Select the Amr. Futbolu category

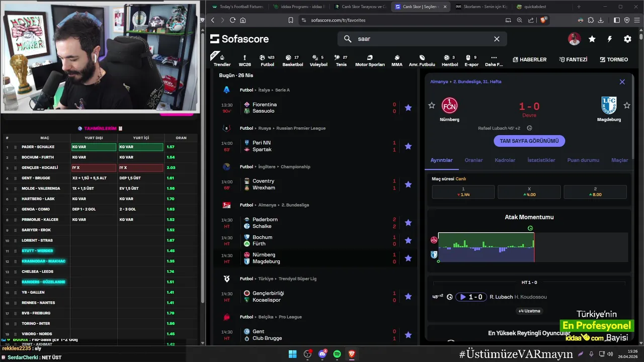pos(422,60)
